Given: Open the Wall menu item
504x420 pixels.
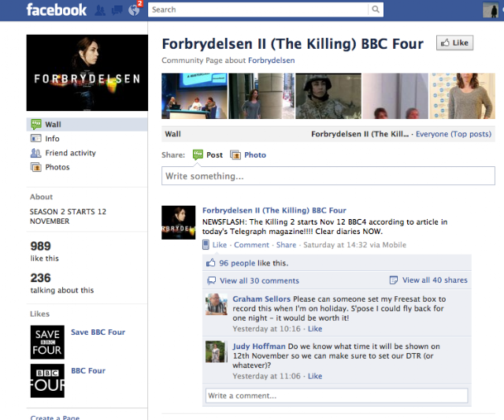Looking at the screenshot, I should 87,125.
